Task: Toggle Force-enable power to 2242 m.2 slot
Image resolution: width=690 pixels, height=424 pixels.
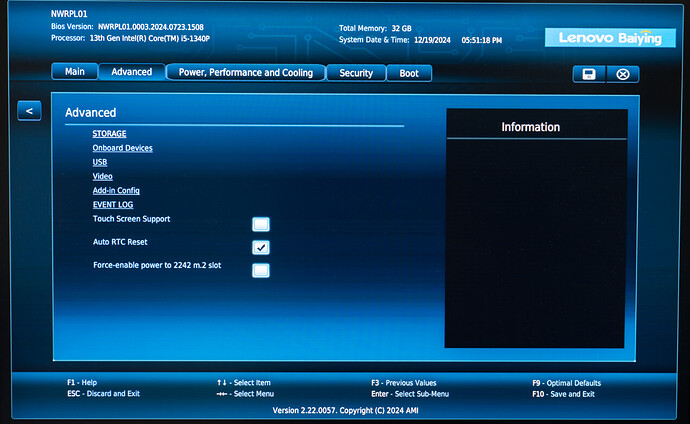Action: pos(261,270)
